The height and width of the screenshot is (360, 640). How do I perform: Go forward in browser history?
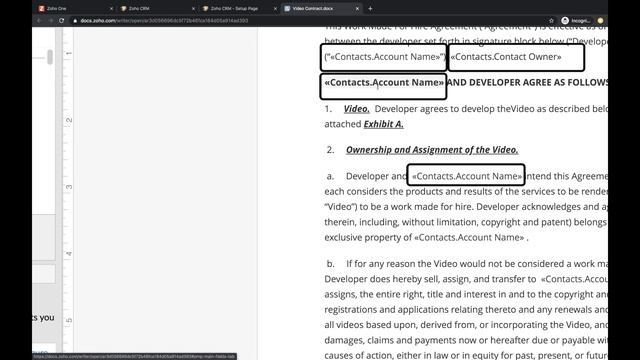click(50, 20)
